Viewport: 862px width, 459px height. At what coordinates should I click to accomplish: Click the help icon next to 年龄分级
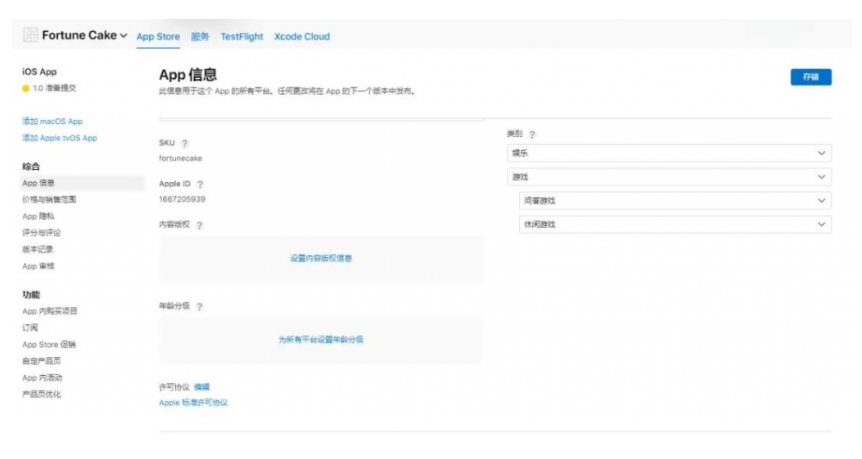200,307
